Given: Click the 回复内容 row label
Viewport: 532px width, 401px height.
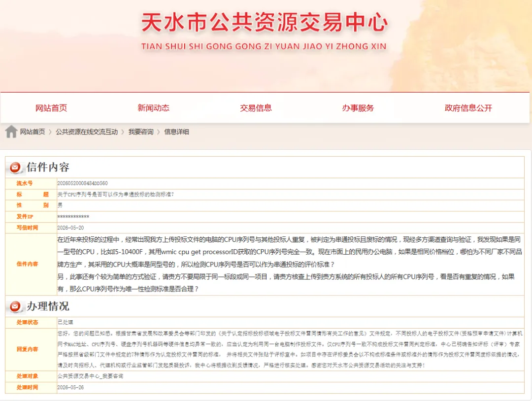Looking at the screenshot, I should pyautogui.click(x=27, y=349).
